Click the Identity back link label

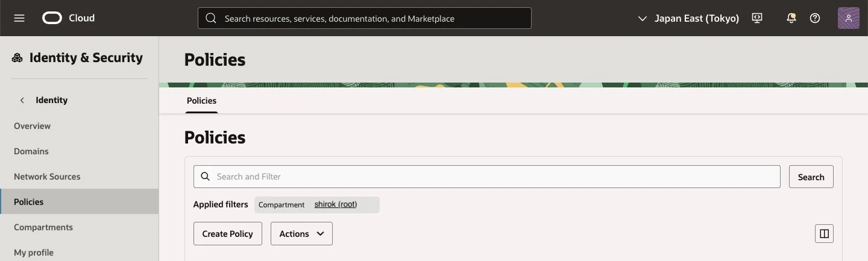coord(52,100)
